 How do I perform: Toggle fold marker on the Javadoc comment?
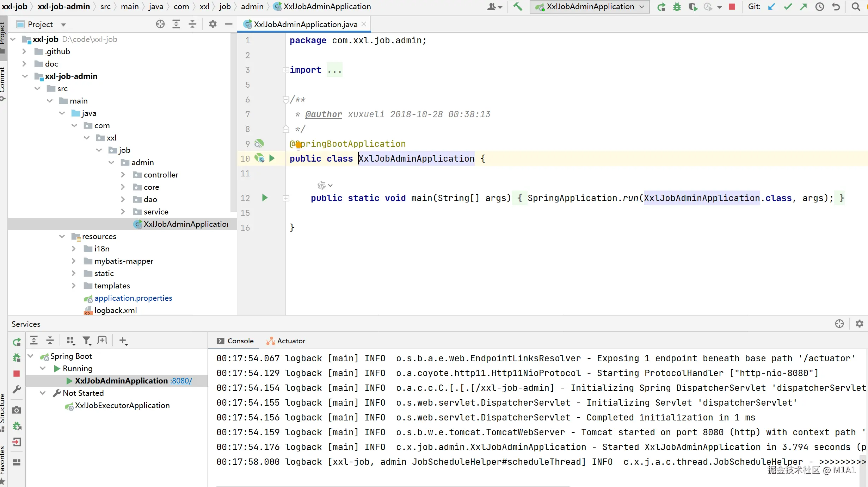point(286,100)
